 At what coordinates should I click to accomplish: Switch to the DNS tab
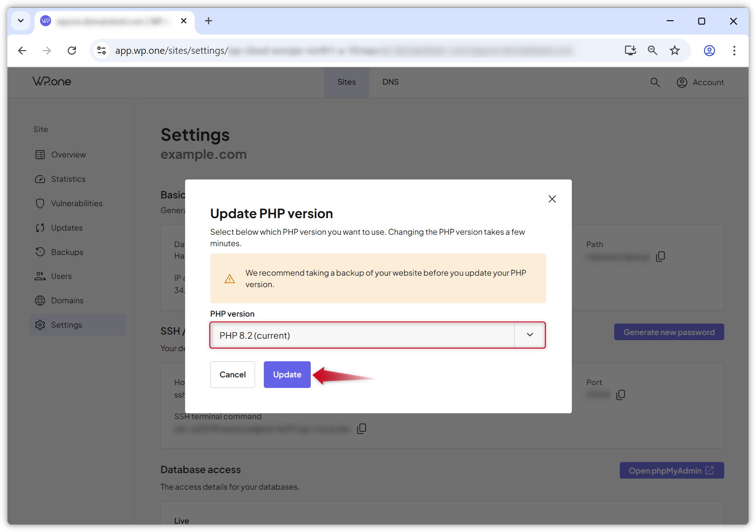(390, 82)
